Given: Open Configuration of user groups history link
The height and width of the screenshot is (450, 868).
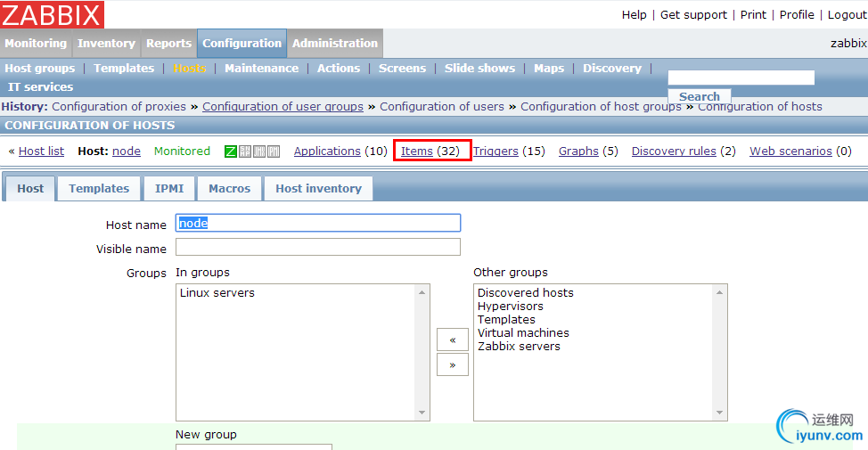Looking at the screenshot, I should tap(283, 106).
